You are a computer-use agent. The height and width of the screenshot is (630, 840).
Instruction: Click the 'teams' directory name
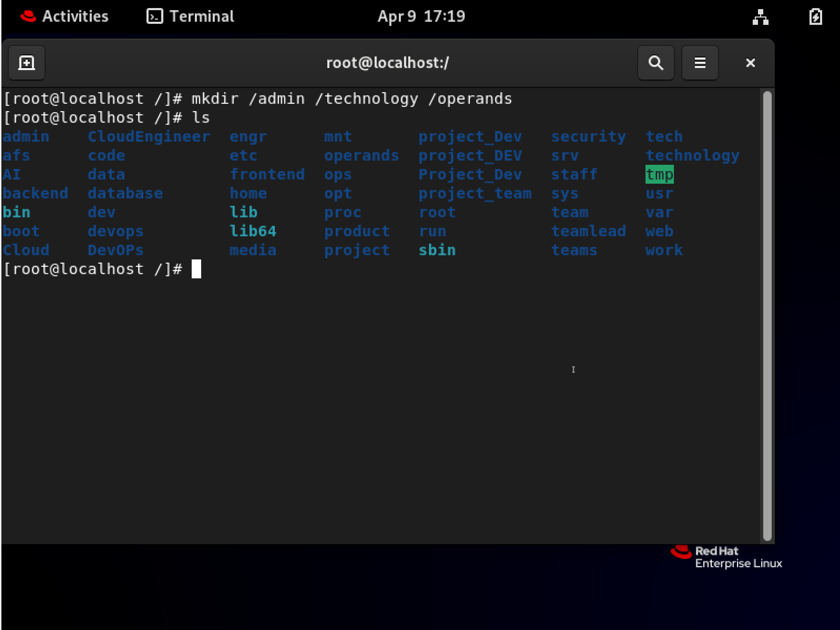tap(574, 250)
